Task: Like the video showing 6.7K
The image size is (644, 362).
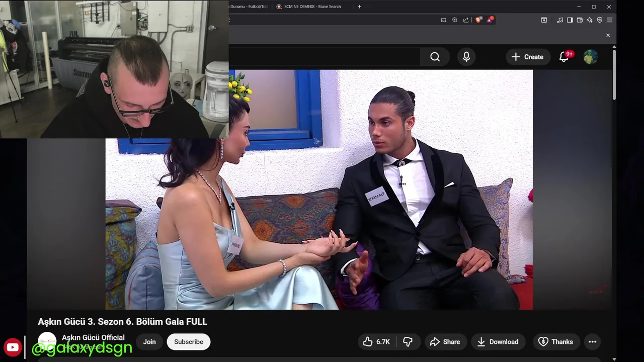Action: 377,342
